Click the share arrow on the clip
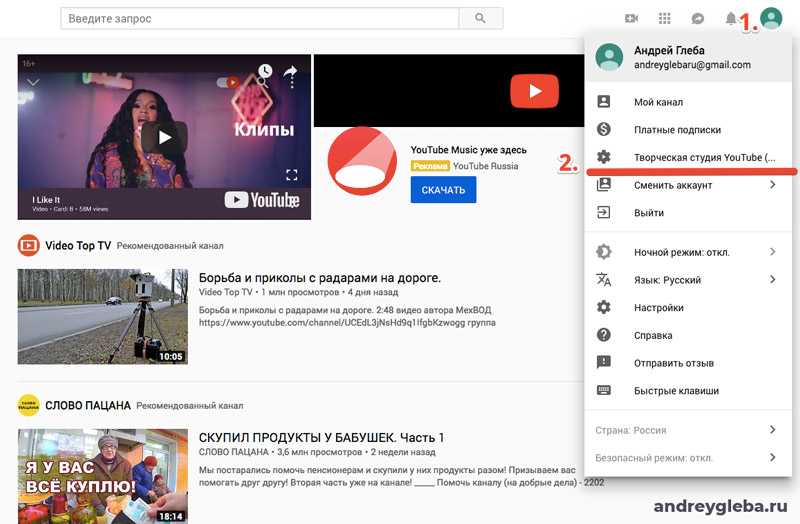The image size is (800, 524). [290, 71]
